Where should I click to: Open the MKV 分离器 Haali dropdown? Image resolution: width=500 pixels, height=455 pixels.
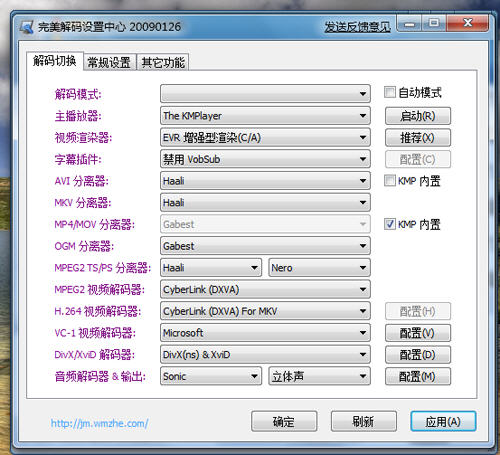click(265, 202)
